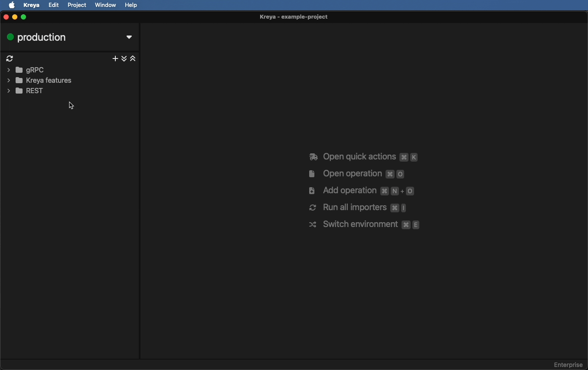This screenshot has width=588, height=370.
Task: Click the expand all double-chevron icon
Action: click(x=124, y=59)
